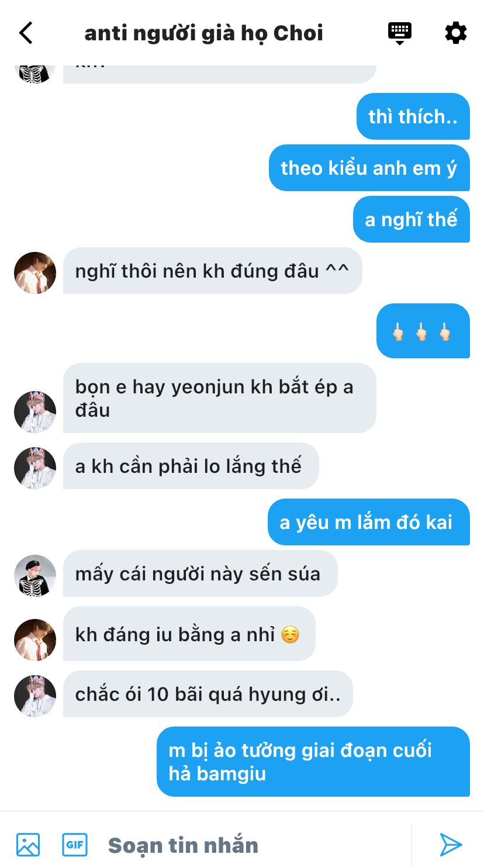Send message with paper plane icon
This screenshot has width=484, height=868.
coord(451,845)
